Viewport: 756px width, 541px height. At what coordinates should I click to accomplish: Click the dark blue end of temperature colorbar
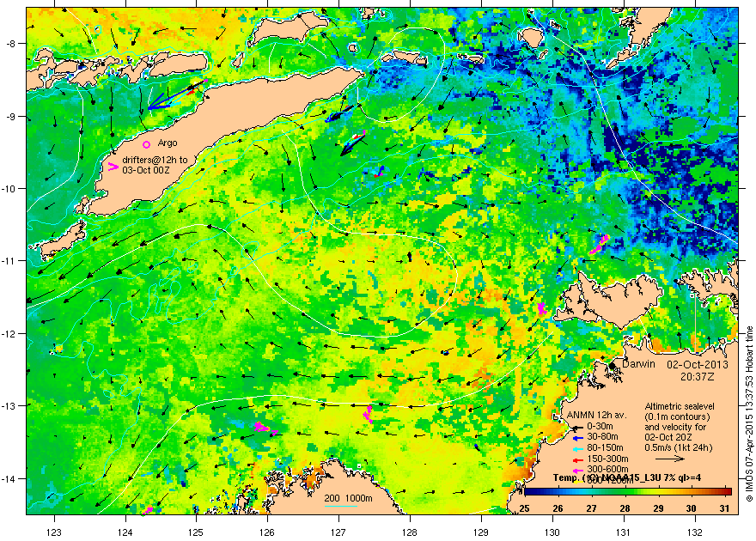coord(527,492)
